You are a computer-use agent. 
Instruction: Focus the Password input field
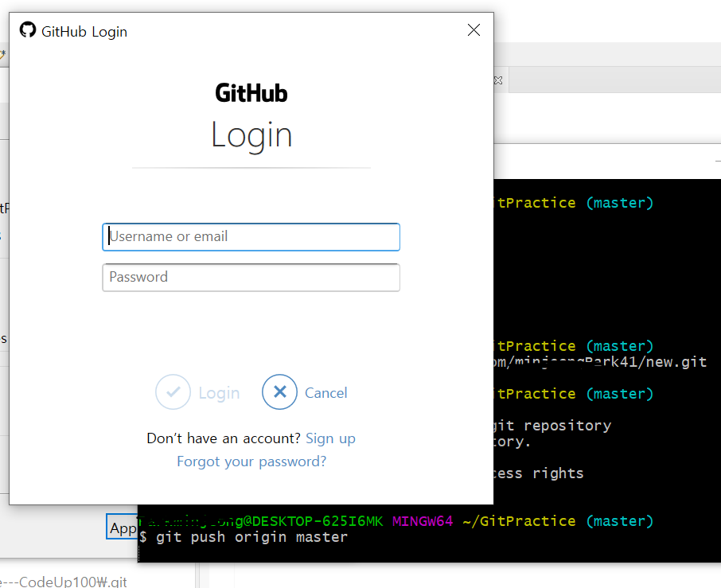click(x=251, y=278)
